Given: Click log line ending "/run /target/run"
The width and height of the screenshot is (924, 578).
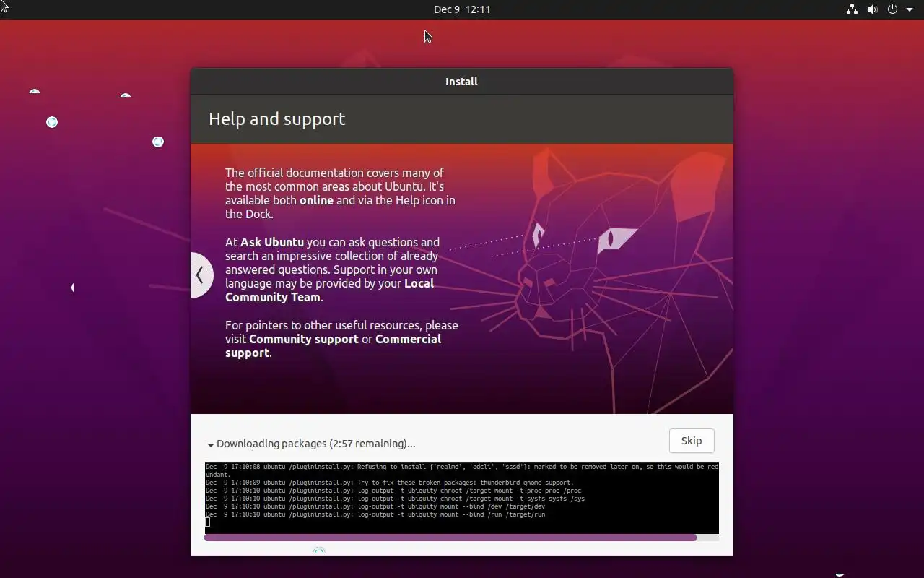Looking at the screenshot, I should (x=375, y=514).
